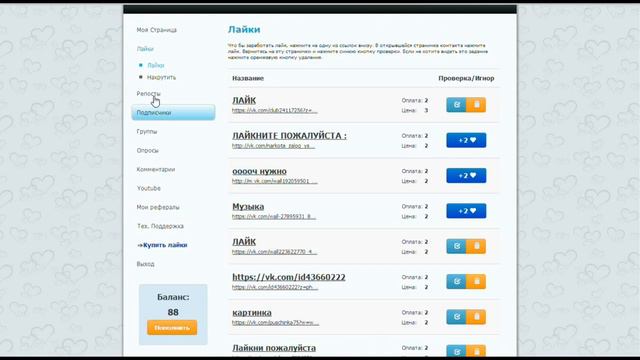
Task: Click the blue check icon in the first ЛАЙК row
Action: [456, 105]
